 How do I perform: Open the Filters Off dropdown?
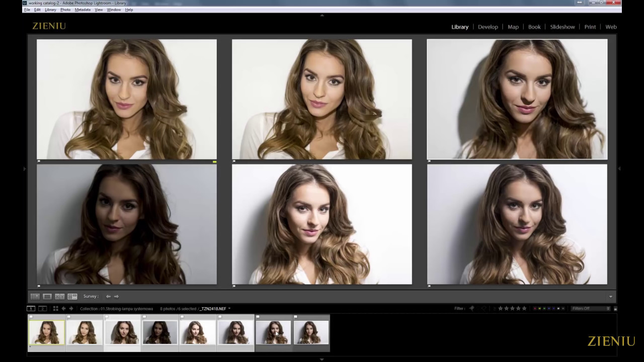click(x=591, y=309)
